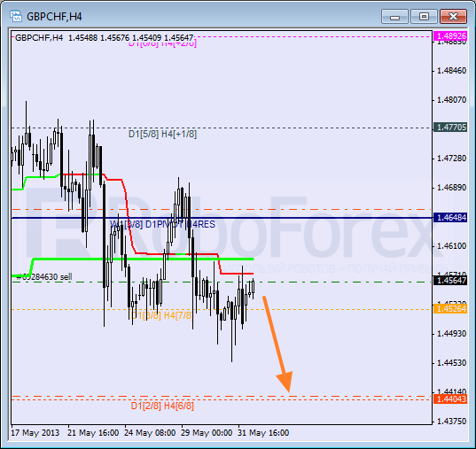Screen dimensions: 476x449
Task: Click the GBPCHF,H4 chart window icon
Action: pyautogui.click(x=15, y=16)
